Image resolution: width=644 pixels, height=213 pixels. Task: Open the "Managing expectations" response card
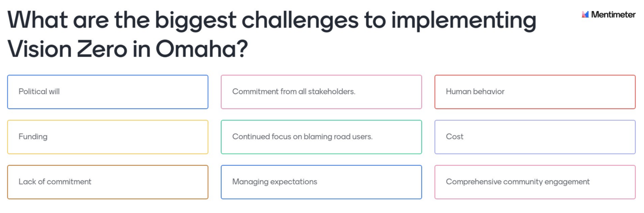click(321, 182)
